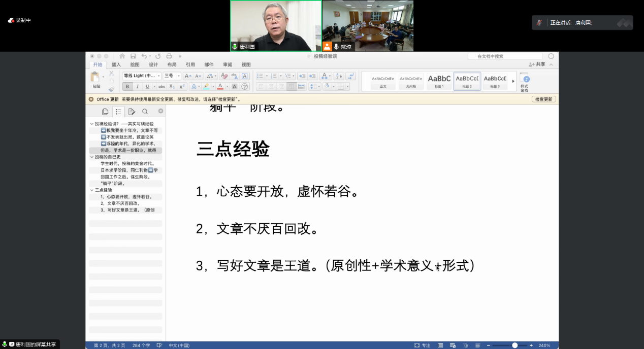Decrease paragraph indent
The height and width of the screenshot is (349, 644).
point(301,76)
